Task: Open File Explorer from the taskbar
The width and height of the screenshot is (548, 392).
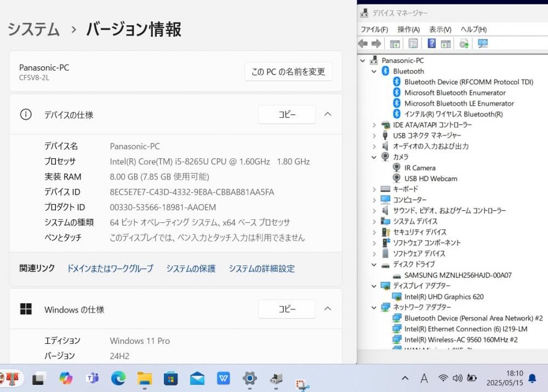Action: 145,378
